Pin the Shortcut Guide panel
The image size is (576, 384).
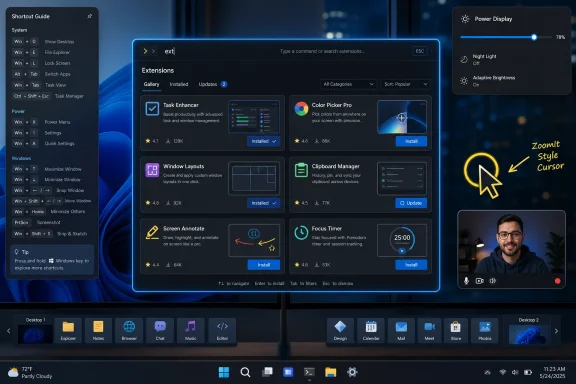point(90,16)
